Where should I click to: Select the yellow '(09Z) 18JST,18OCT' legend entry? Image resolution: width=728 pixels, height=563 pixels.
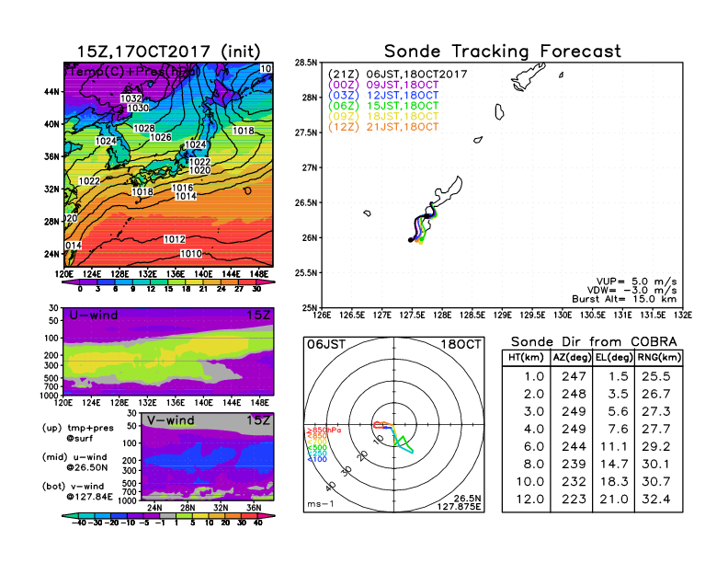[x=383, y=116]
